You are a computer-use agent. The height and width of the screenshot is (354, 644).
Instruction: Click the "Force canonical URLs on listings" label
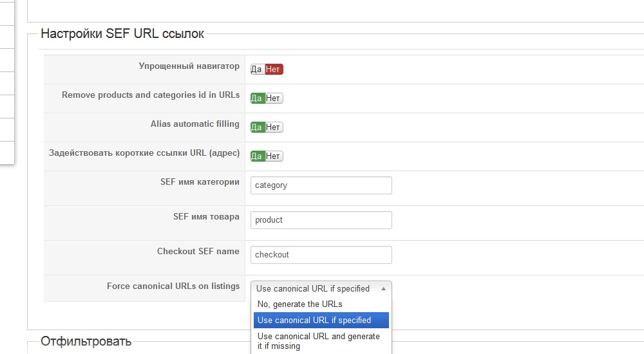pos(173,286)
